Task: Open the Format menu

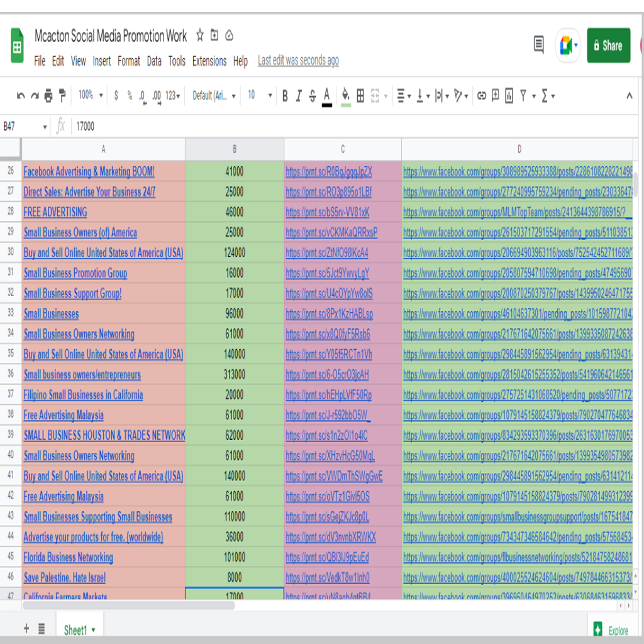Action: [x=128, y=61]
